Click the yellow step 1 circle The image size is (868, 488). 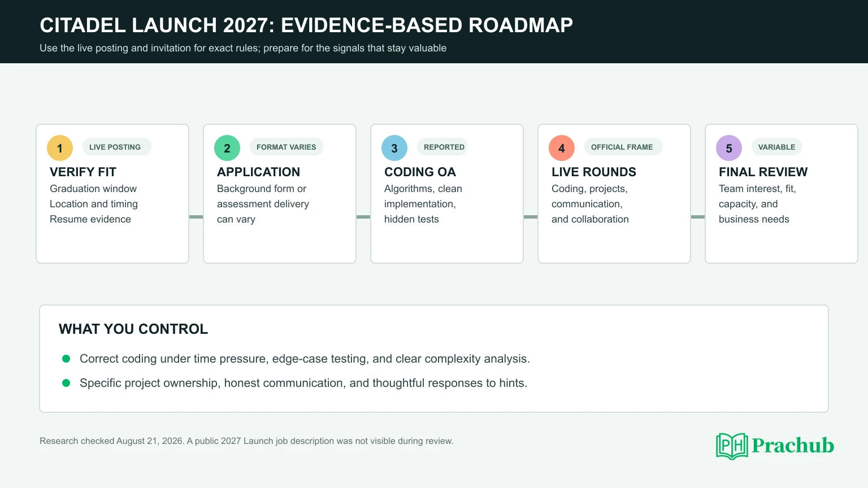(x=60, y=148)
